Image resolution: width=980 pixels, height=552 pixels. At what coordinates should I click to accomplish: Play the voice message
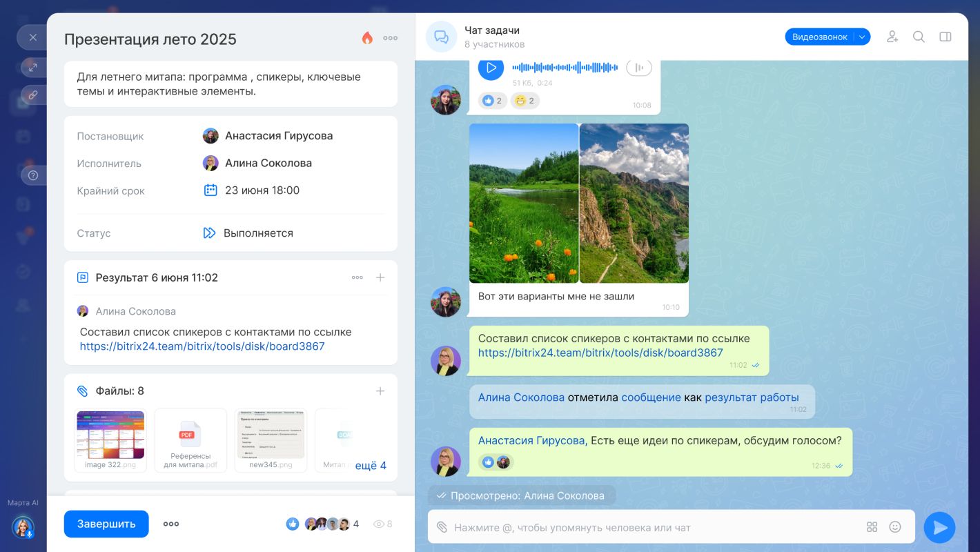point(491,68)
